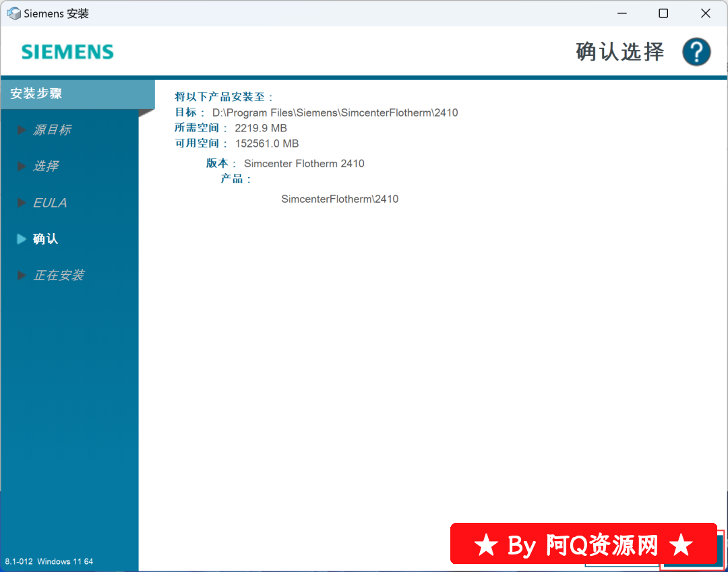728x572 pixels.
Task: Open the EULA step
Action: (x=50, y=203)
